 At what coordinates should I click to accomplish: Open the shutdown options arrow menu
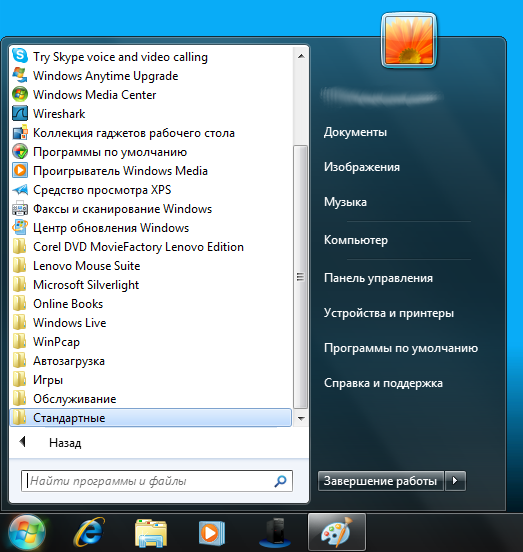click(455, 481)
